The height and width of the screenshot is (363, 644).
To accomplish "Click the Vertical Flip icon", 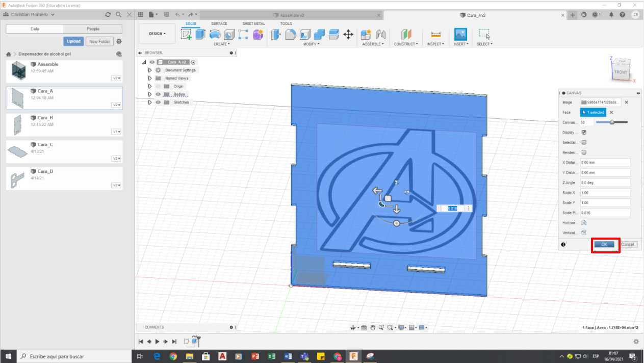I will (x=584, y=232).
